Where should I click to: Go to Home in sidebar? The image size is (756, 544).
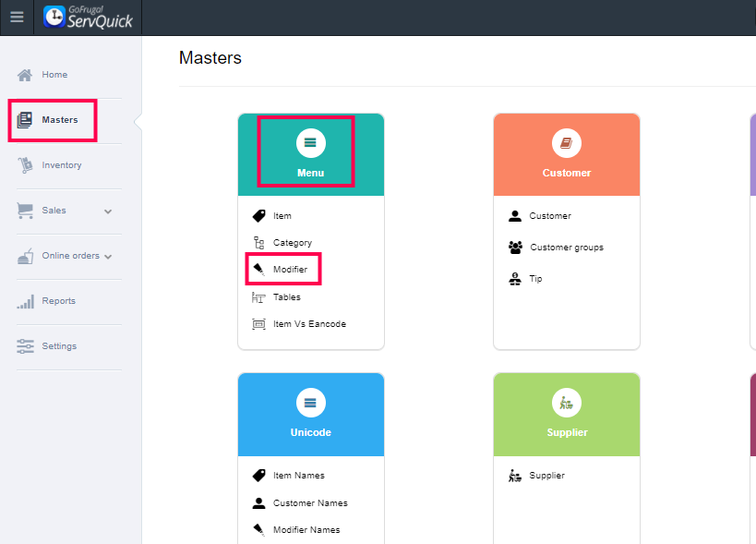54,75
